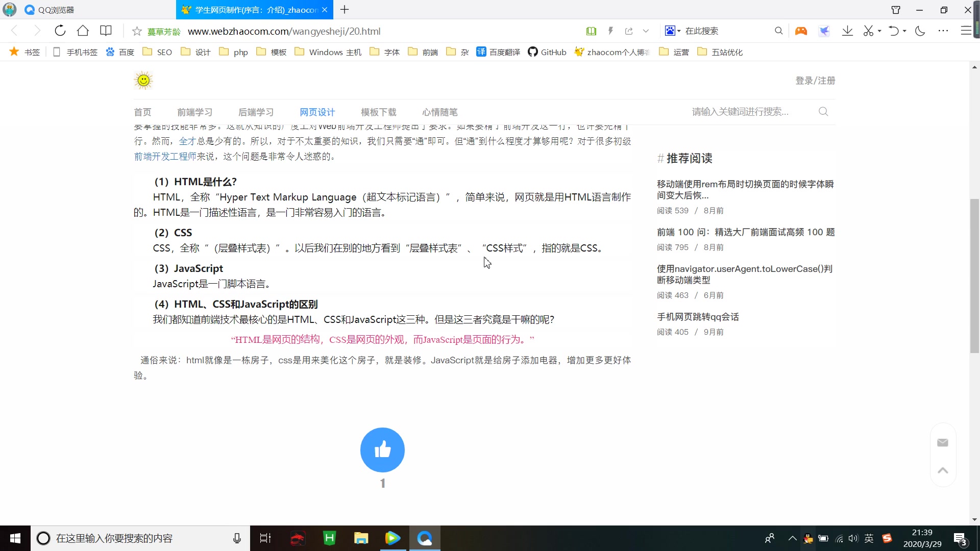Read the 前端 100 问 recommended article
This screenshot has width=980, height=551.
(745, 232)
